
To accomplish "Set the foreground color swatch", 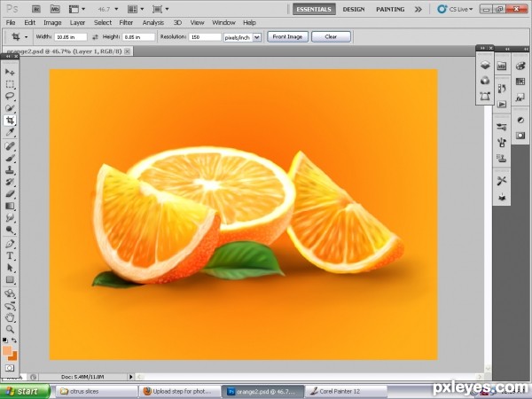I will pos(6,351).
